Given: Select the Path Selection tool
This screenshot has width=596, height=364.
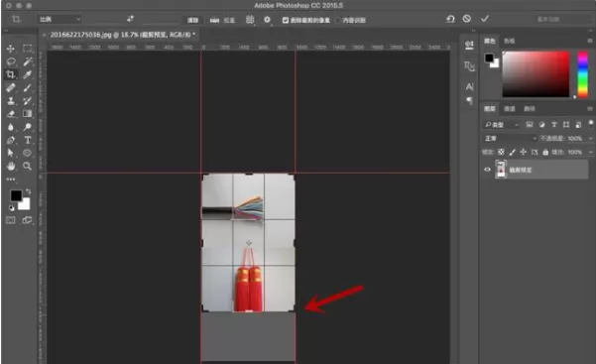Looking at the screenshot, I should tap(11, 153).
